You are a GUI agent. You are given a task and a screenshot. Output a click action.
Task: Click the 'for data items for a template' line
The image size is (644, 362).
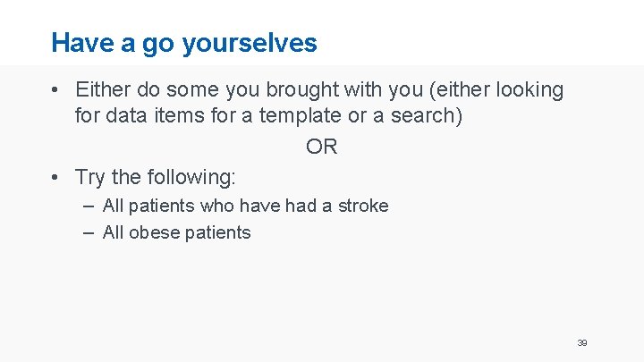(268, 116)
